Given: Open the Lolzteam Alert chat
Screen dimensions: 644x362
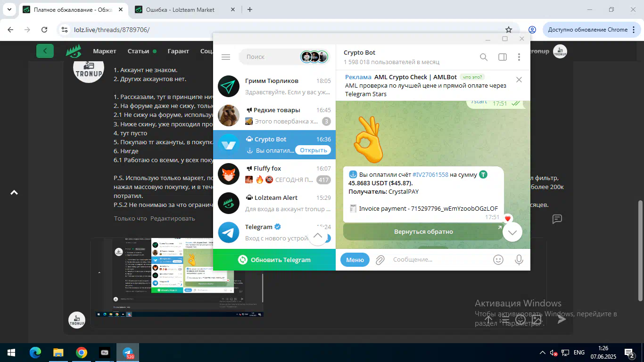Looking at the screenshot, I should [274, 203].
